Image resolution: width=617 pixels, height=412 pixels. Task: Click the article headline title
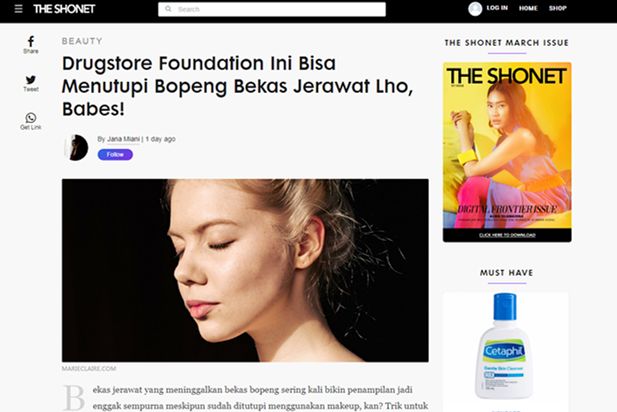(238, 86)
